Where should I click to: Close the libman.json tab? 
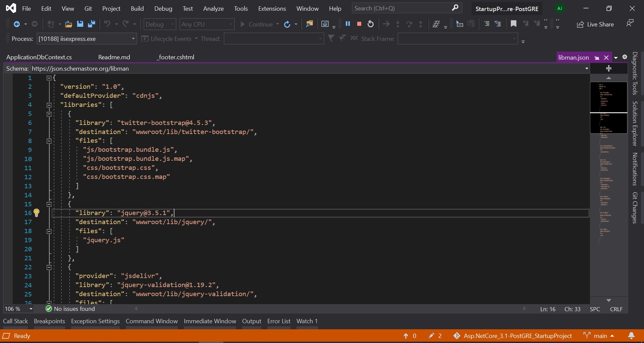point(606,58)
